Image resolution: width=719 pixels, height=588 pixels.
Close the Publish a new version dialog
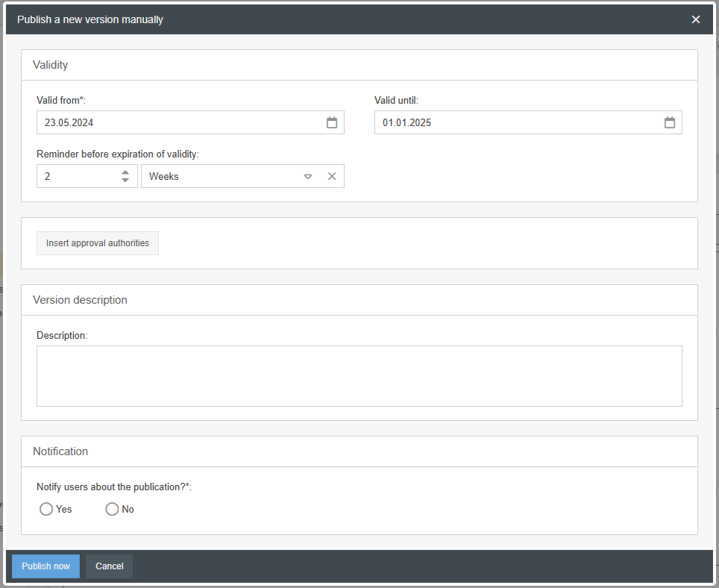(696, 19)
